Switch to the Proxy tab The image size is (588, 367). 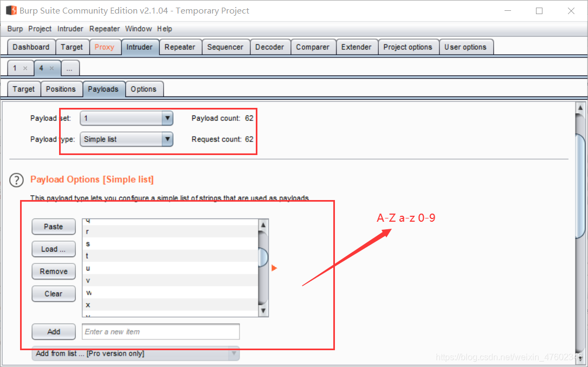point(105,47)
